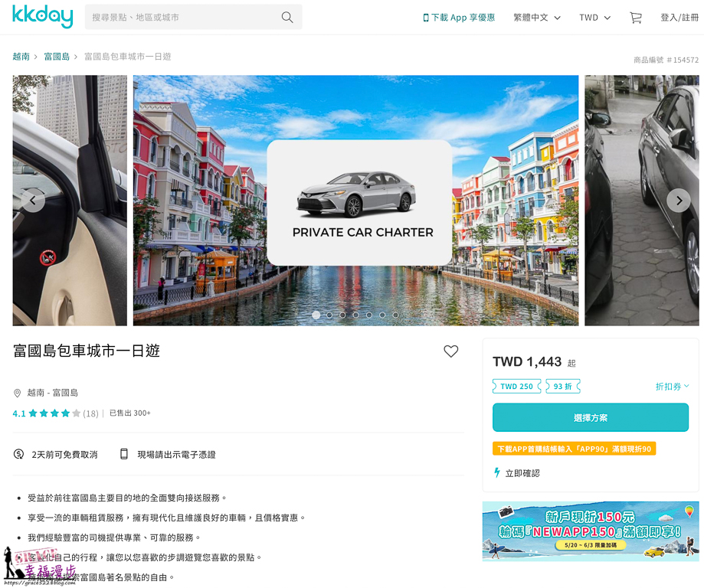The height and width of the screenshot is (588, 704).
Task: Click the 立即確認 lightning icon
Action: (x=497, y=472)
